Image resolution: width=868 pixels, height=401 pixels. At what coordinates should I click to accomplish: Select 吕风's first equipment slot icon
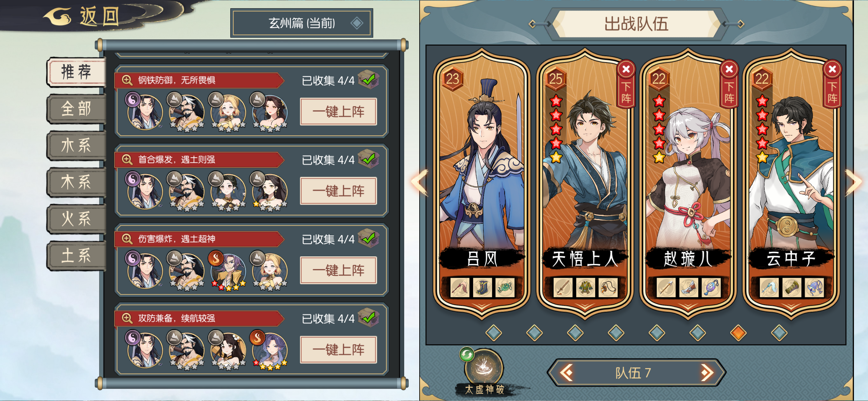click(x=460, y=287)
